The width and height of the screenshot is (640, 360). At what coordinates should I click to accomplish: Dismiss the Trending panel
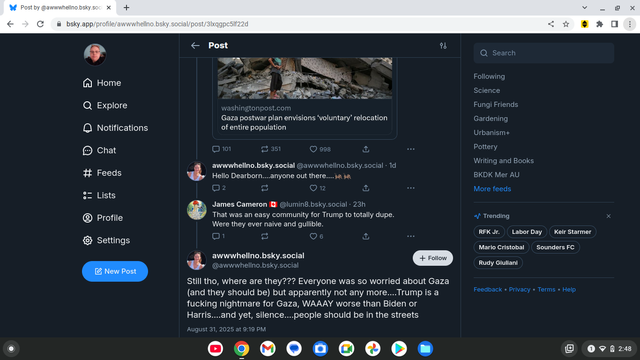[x=608, y=216]
